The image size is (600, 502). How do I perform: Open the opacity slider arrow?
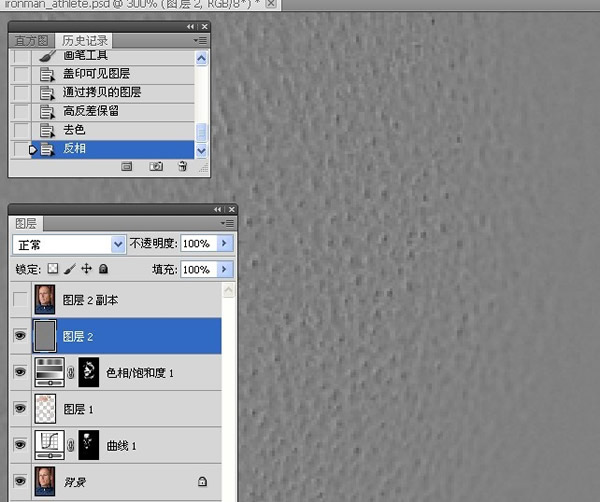click(x=225, y=243)
